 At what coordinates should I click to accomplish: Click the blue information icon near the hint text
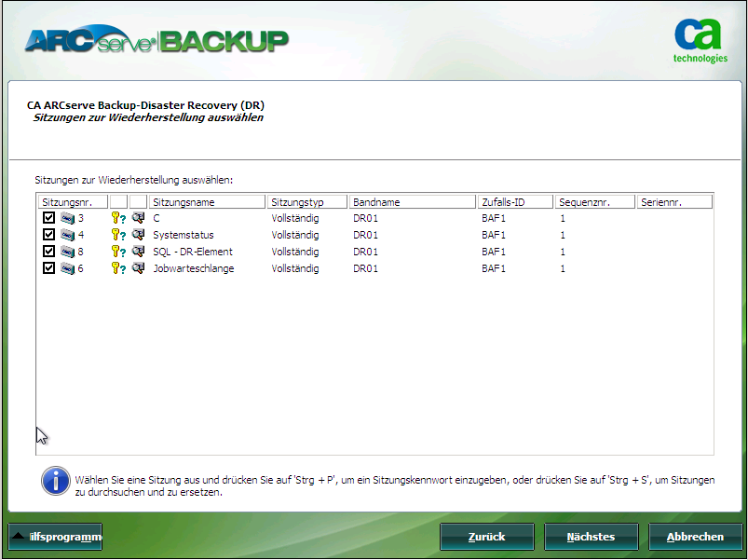click(55, 481)
